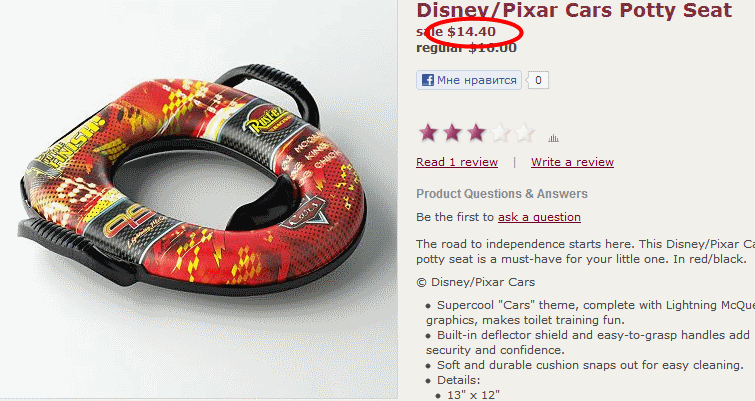Image resolution: width=755 pixels, height=401 pixels.
Task: Click the Disney/Pixar Cars Potty Seat title
Action: 574,10
